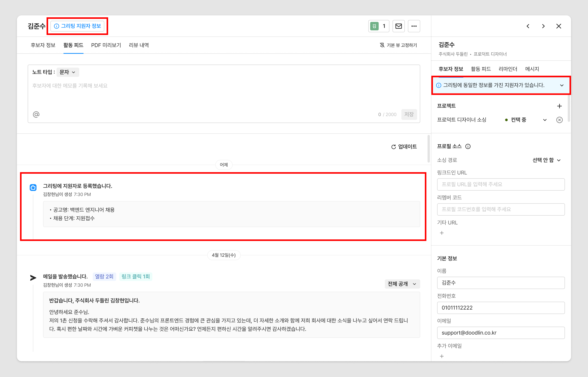
Task: Click the @ mention icon in note box
Action: pos(36,114)
